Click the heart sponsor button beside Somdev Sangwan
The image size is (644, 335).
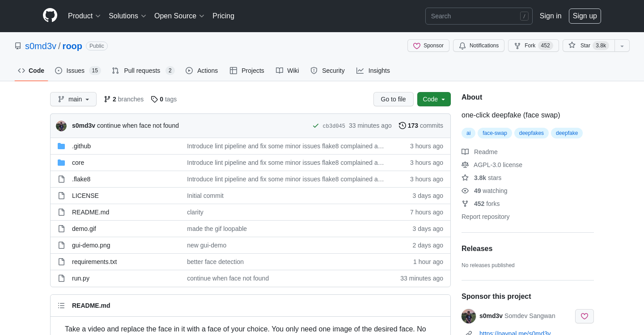pos(585,316)
